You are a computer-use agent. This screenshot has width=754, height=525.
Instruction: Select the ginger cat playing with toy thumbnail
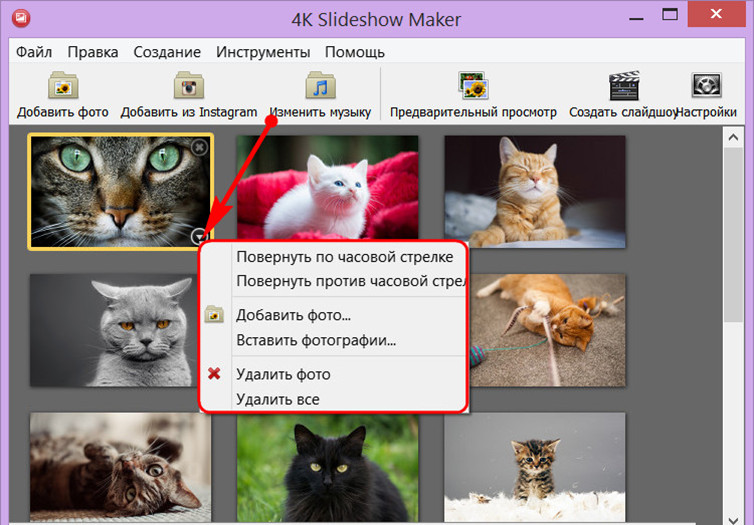click(548, 330)
